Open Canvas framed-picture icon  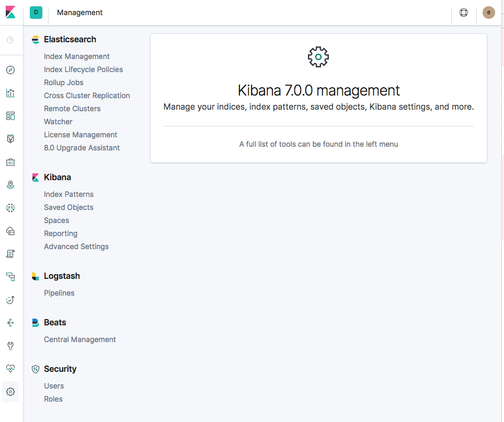pos(10,162)
